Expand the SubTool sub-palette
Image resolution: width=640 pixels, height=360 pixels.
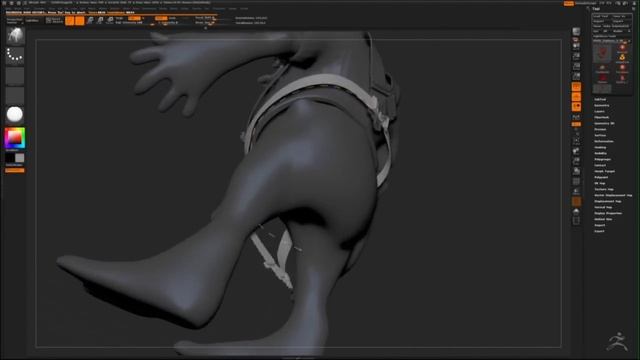click(600, 99)
